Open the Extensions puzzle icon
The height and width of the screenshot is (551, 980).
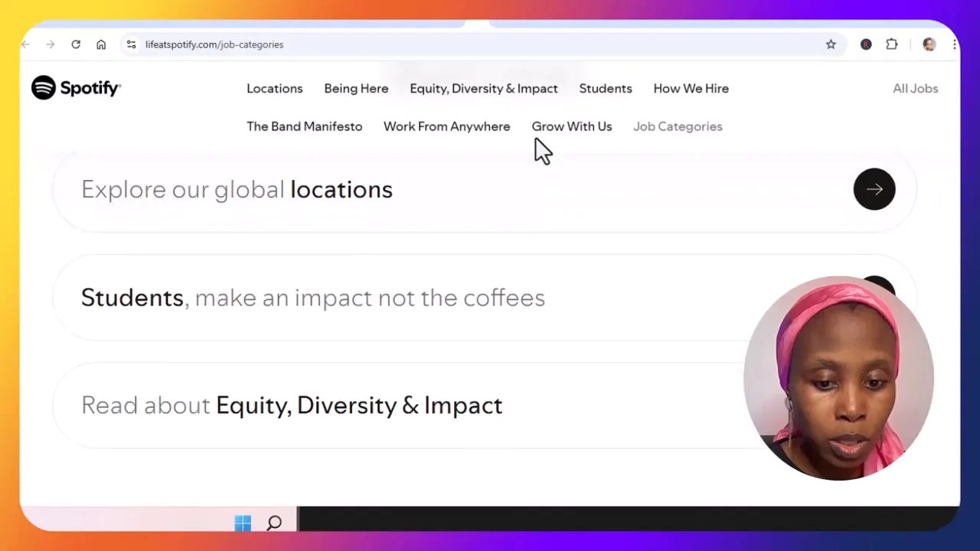tap(892, 44)
